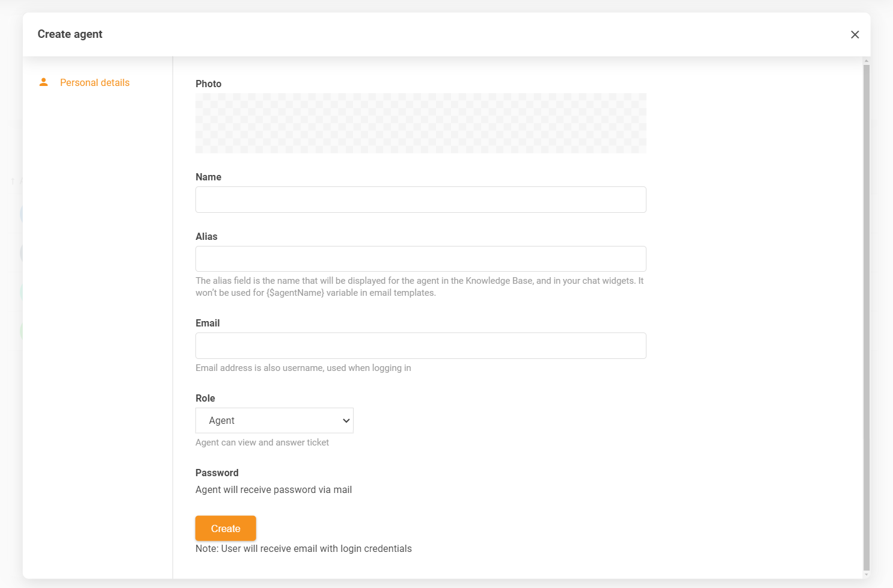The width and height of the screenshot is (893, 588).
Task: Click the Email address field
Action: click(420, 346)
